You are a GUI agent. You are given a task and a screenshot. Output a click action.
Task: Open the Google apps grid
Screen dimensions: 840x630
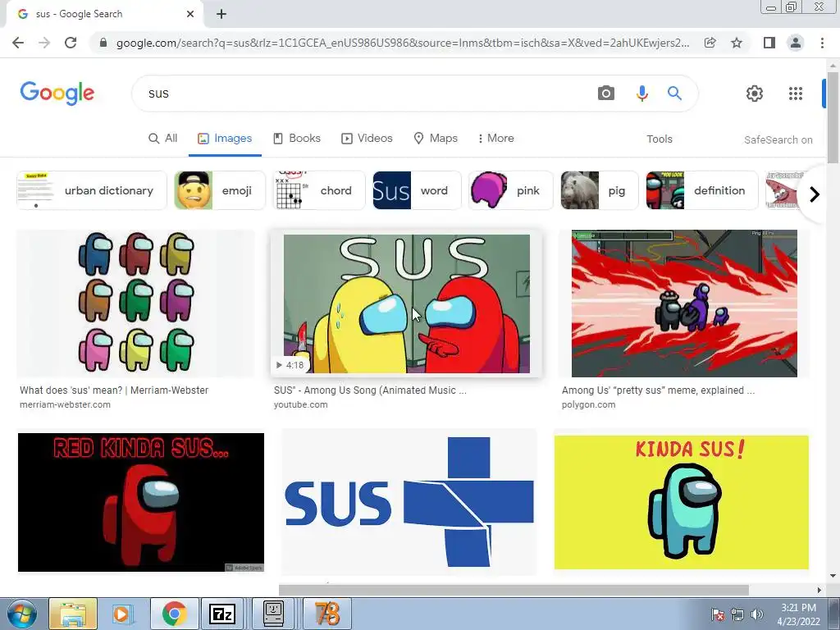[796, 94]
